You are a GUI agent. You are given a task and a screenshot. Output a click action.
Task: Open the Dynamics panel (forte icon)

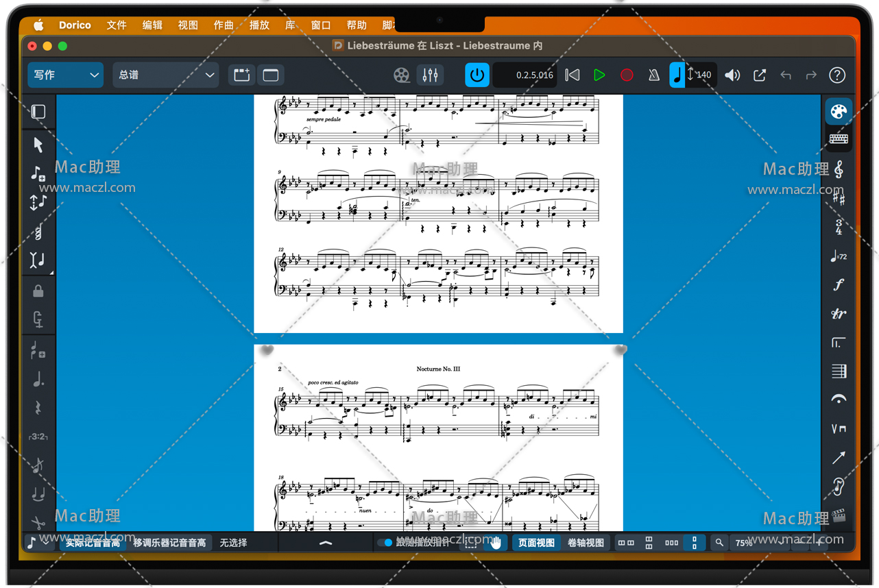(839, 285)
